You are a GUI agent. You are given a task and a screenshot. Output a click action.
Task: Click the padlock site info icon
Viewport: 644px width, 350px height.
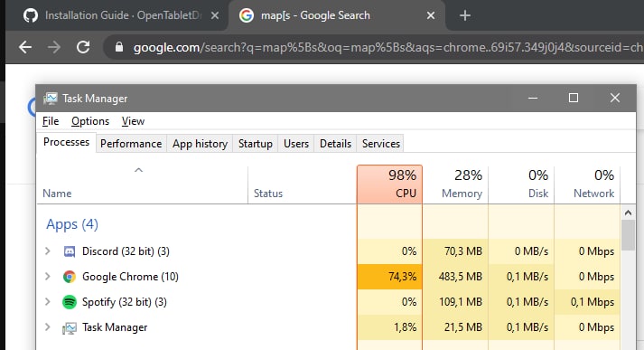(119, 47)
